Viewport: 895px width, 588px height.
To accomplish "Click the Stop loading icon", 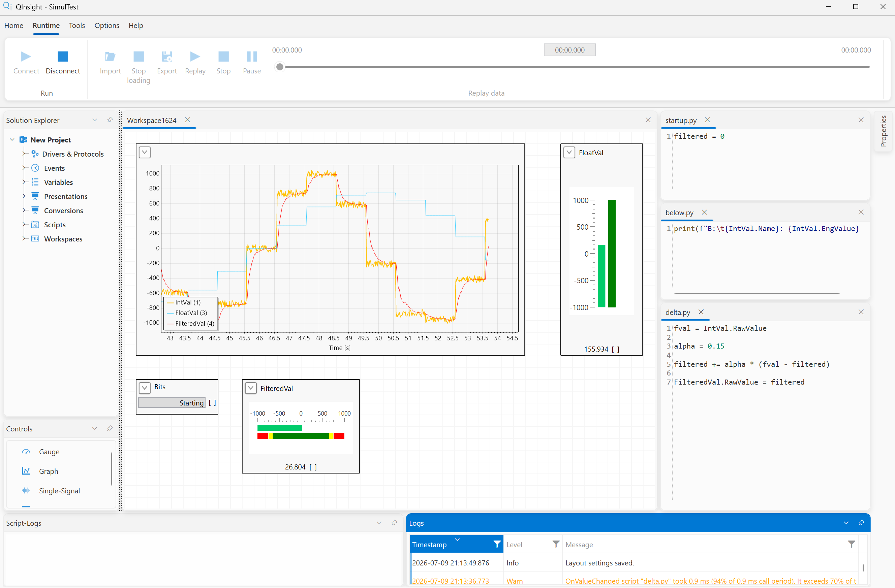I will click(138, 56).
